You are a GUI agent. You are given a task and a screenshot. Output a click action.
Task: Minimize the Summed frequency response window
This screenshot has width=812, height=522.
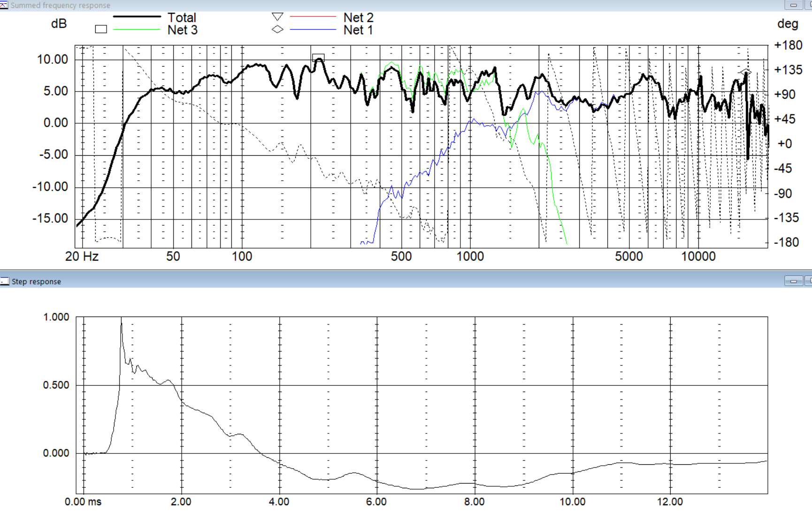point(793,5)
